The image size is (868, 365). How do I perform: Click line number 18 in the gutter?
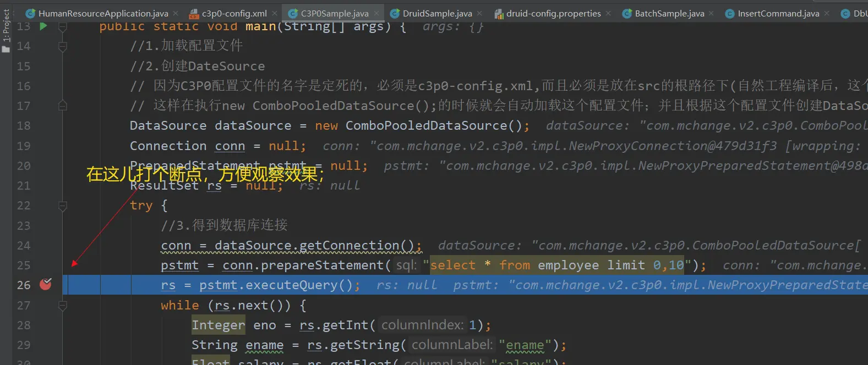click(x=24, y=126)
